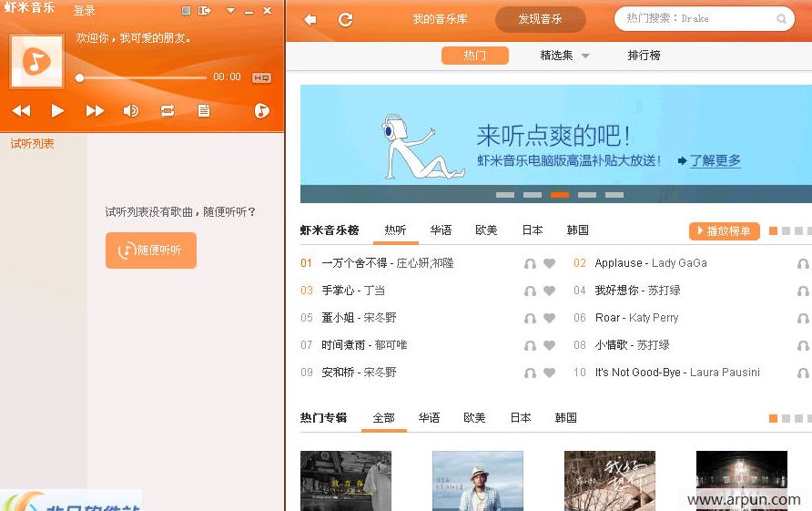Select 韩国 in the hot albums tabs
This screenshot has width=812, height=511.
click(x=565, y=418)
